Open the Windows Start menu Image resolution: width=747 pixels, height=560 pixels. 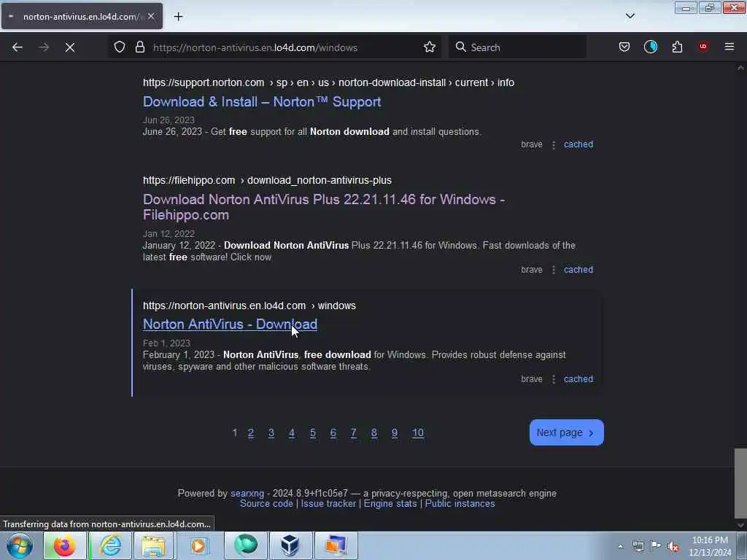coord(20,545)
